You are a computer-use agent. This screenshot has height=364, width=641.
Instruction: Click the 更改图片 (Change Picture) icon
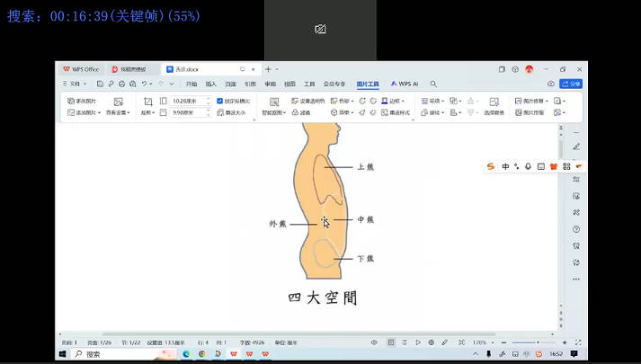click(71, 102)
